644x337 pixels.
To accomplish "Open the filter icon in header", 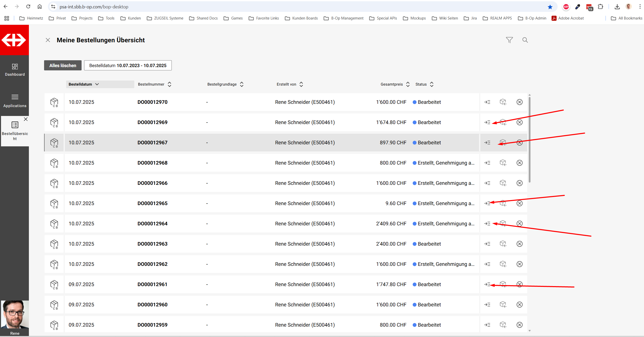I will (x=509, y=40).
